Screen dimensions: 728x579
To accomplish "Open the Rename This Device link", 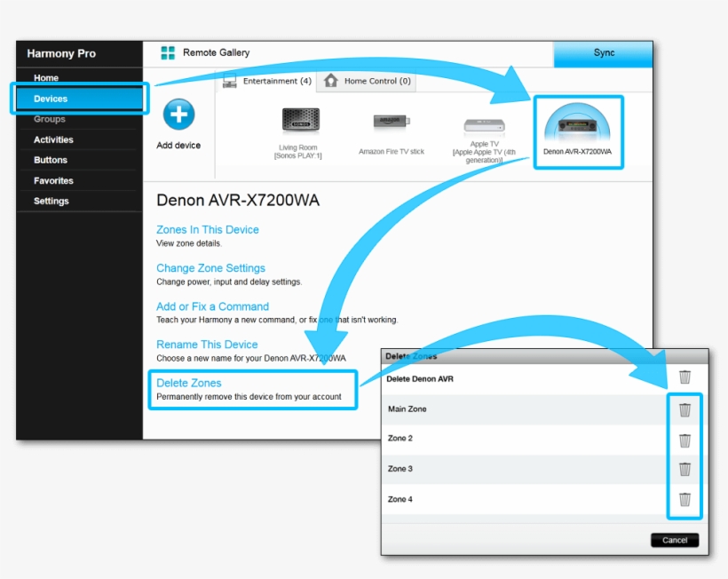I will click(x=207, y=345).
